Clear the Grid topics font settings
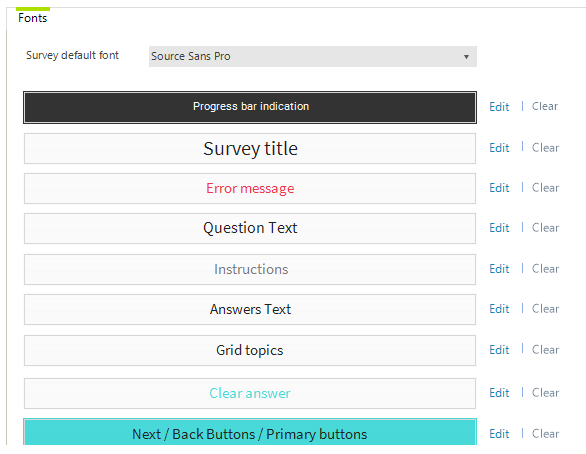The height and width of the screenshot is (454, 586). pyautogui.click(x=545, y=350)
